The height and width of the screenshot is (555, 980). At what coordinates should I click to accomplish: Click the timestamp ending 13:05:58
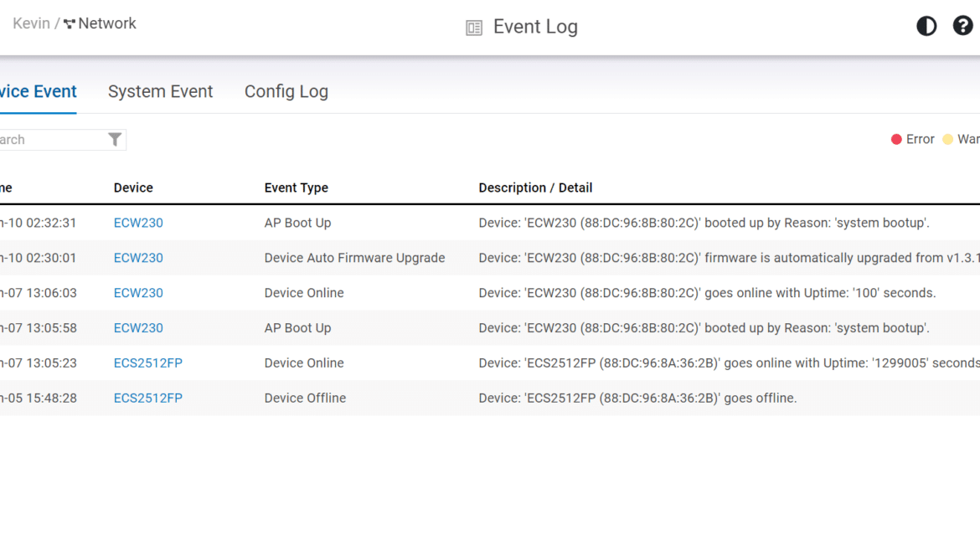(x=39, y=328)
